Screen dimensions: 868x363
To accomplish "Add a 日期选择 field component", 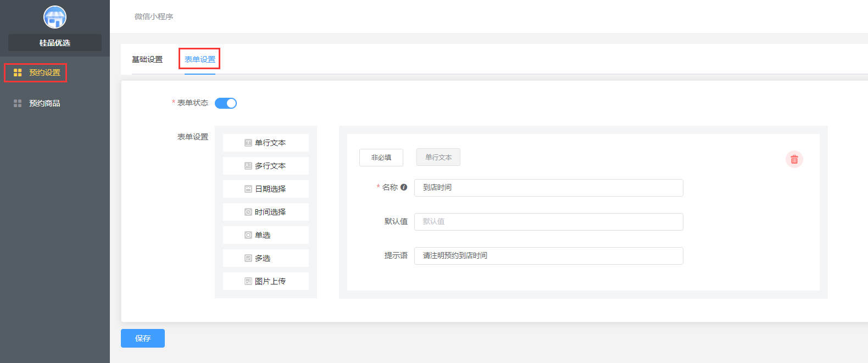I will [265, 189].
